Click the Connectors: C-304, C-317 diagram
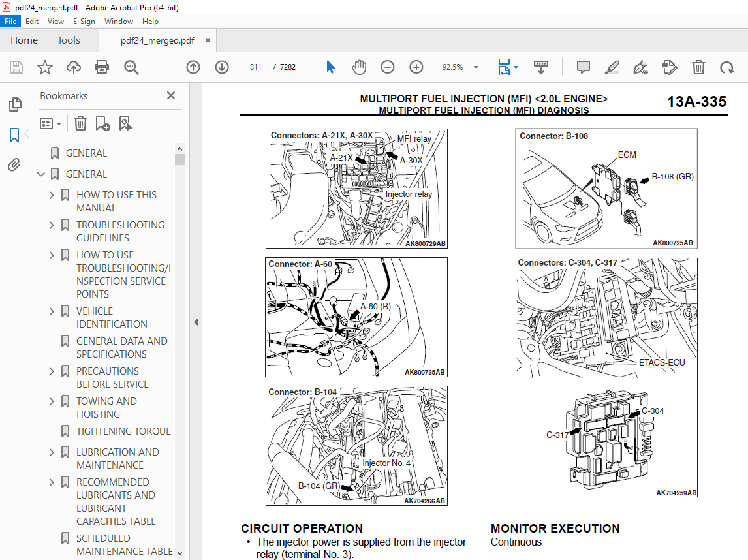The width and height of the screenshot is (748, 560). click(x=606, y=377)
